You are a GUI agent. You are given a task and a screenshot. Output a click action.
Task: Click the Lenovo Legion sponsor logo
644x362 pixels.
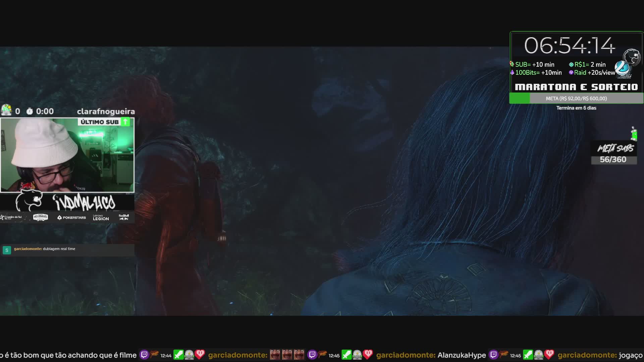coord(101,218)
